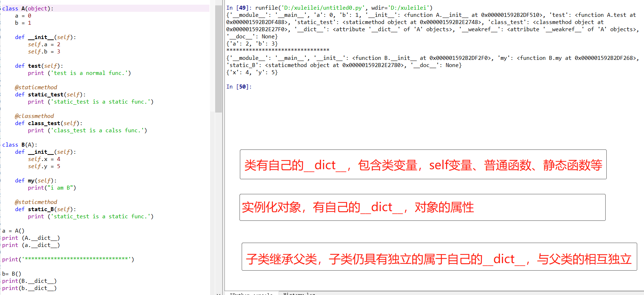Screen dimensions: 644x295
Task: Open the History log tab
Action: (x=299, y=294)
